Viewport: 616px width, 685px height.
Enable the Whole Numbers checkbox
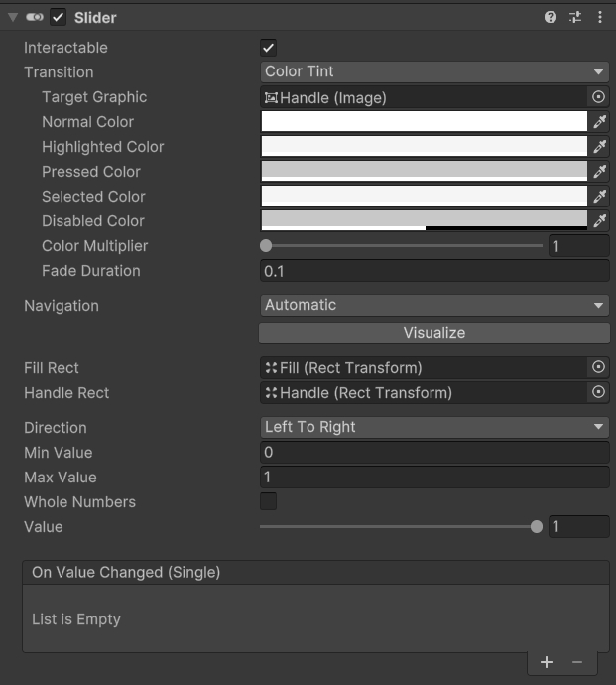[x=268, y=501]
